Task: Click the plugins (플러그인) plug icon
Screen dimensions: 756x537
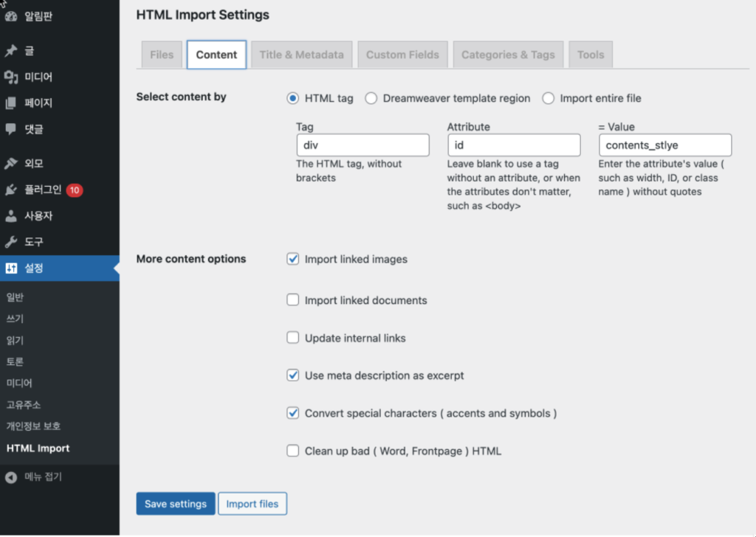Action: coord(11,190)
